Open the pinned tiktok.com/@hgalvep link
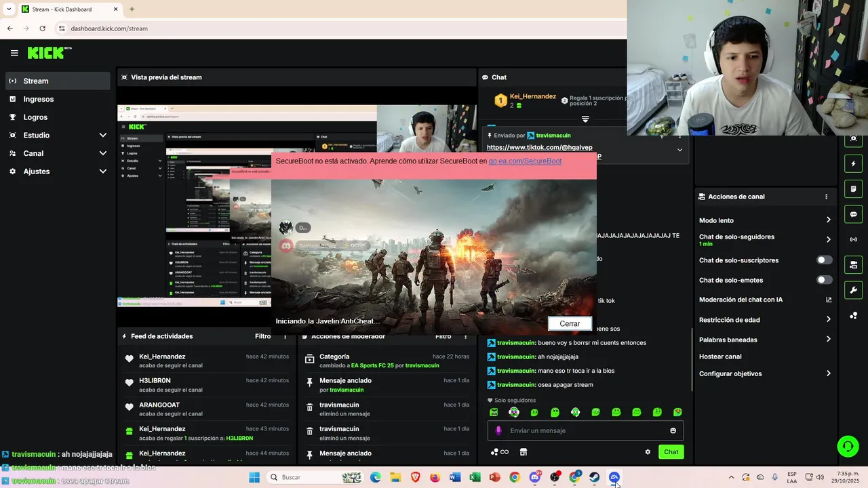868x488 pixels. [539, 147]
